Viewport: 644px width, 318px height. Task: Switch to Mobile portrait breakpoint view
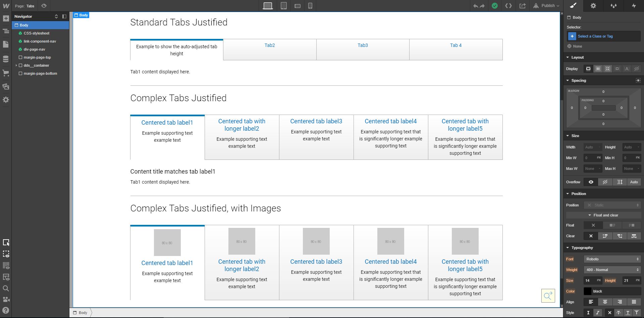point(310,6)
